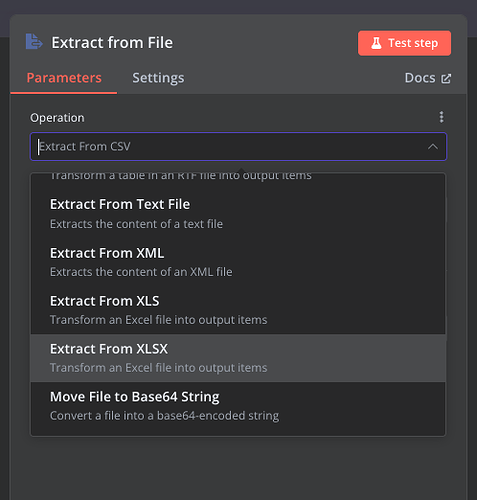
Task: Open the Docs link
Action: pos(428,78)
